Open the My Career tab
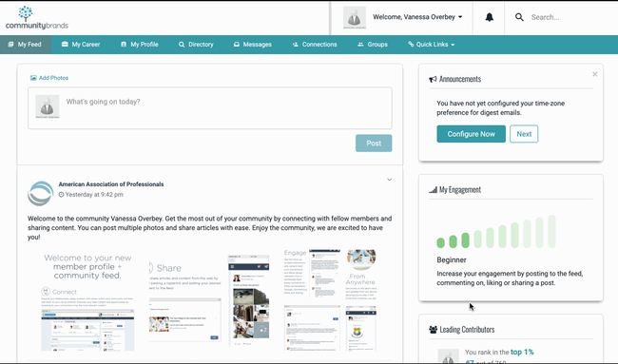 pyautogui.click(x=81, y=45)
